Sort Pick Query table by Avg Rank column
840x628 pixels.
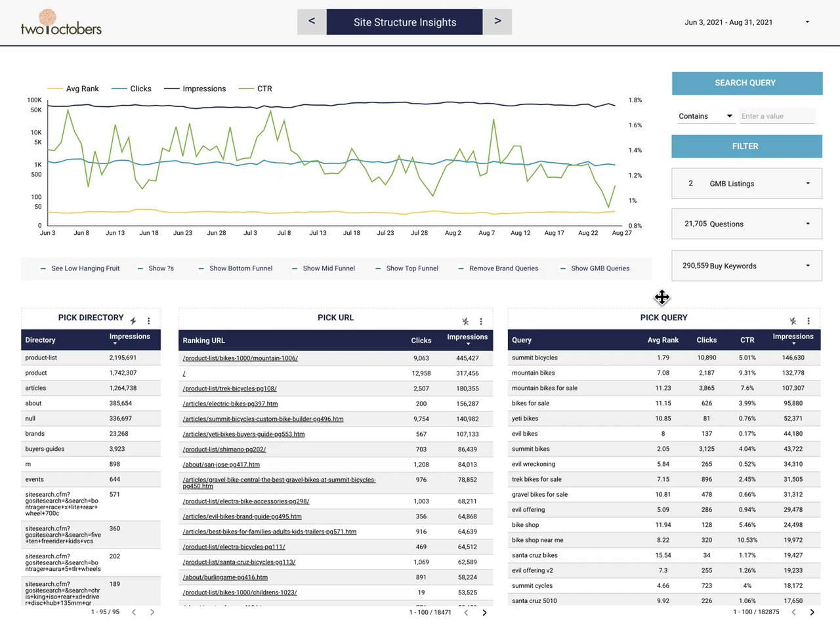[x=663, y=340]
